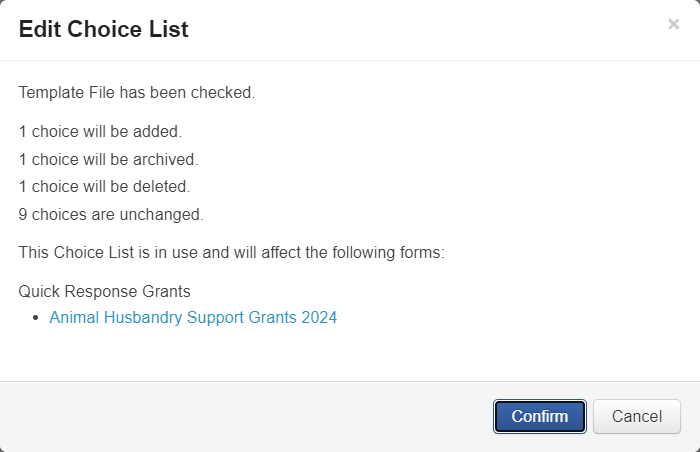Click the word 'archived' in the summary

coord(166,159)
